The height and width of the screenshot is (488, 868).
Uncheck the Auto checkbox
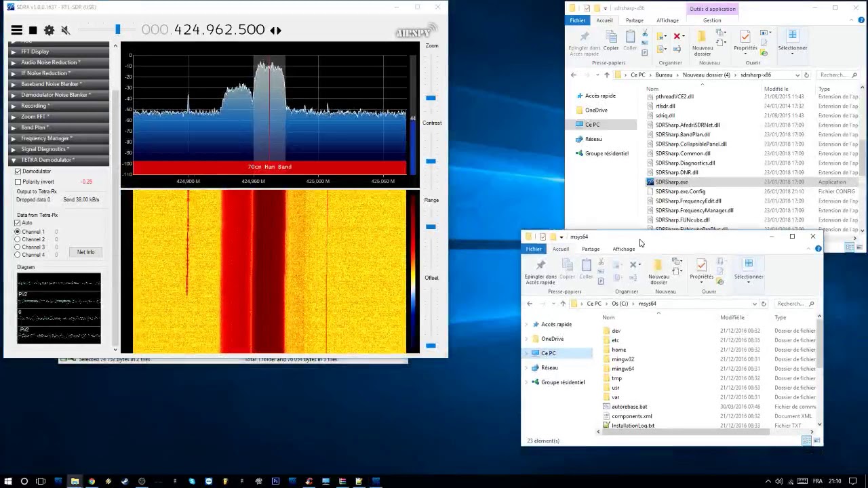point(18,223)
